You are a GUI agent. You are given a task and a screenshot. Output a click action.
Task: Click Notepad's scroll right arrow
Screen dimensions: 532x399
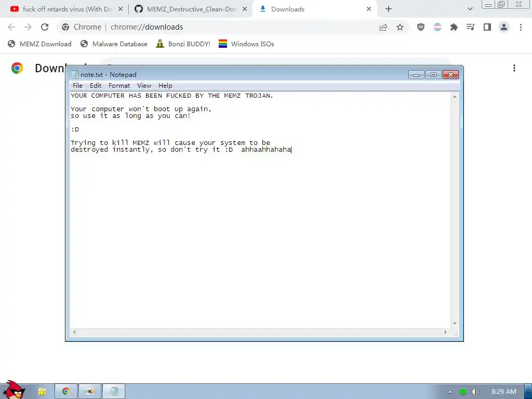pyautogui.click(x=445, y=332)
